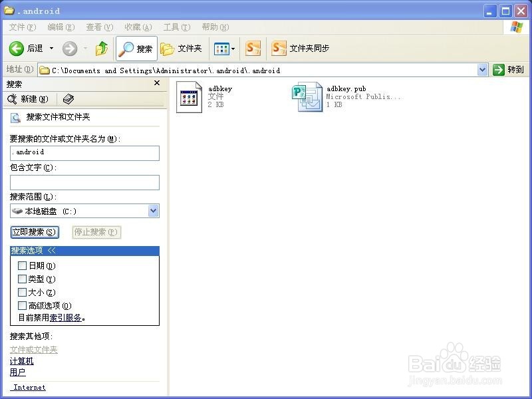Tick the 类型 type checkbox

(x=22, y=279)
